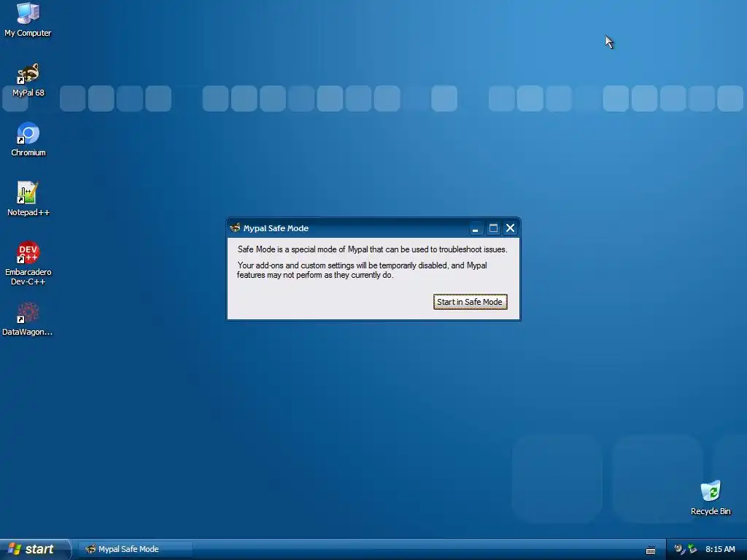The height and width of the screenshot is (560, 747).
Task: Click the on-screen keyboard tray icon
Action: 650,550
